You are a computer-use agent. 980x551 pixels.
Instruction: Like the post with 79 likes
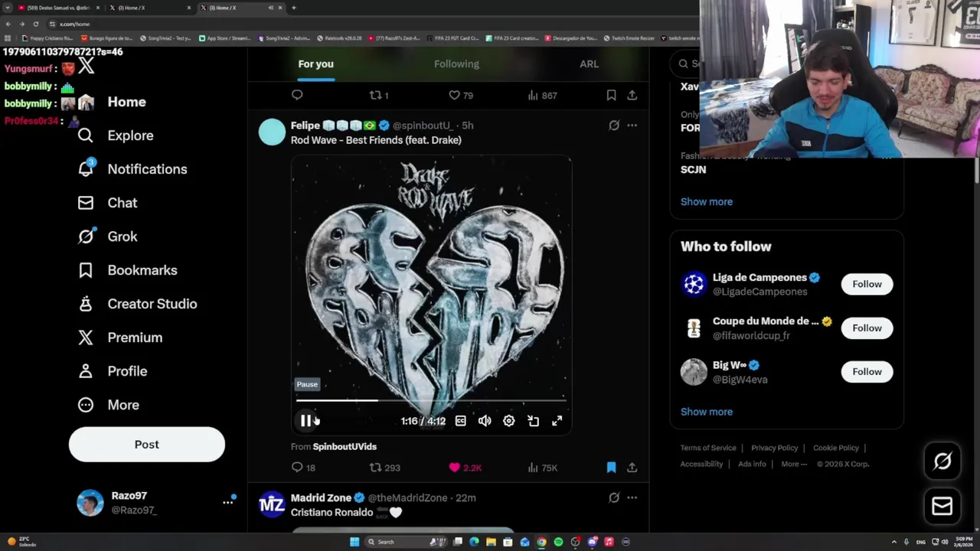pyautogui.click(x=460, y=96)
